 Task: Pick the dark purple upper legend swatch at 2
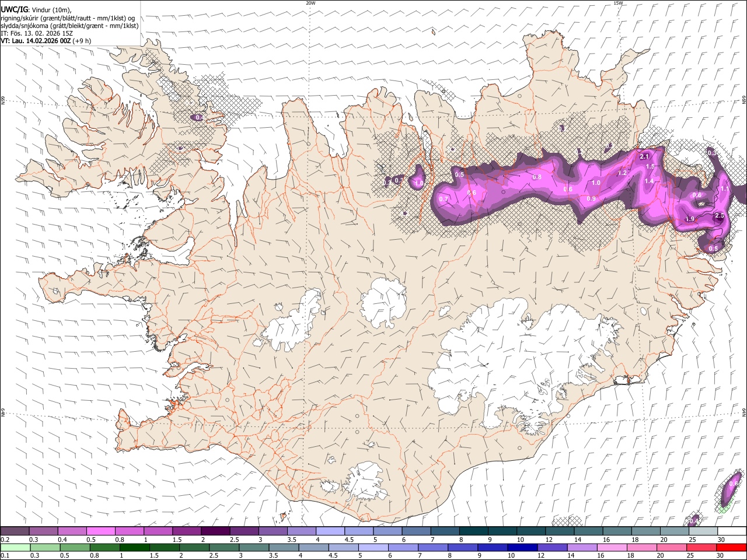pos(215,531)
